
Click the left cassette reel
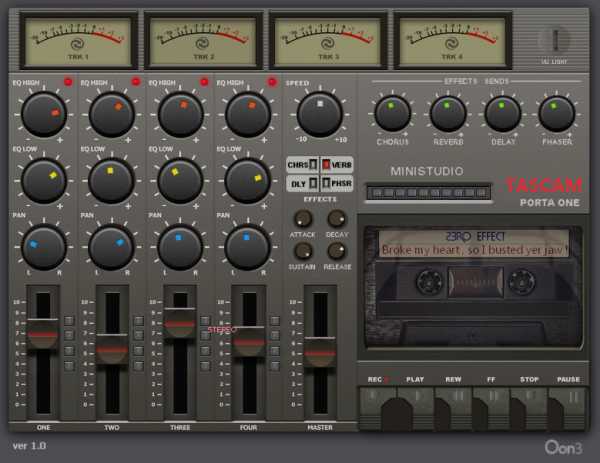click(429, 282)
